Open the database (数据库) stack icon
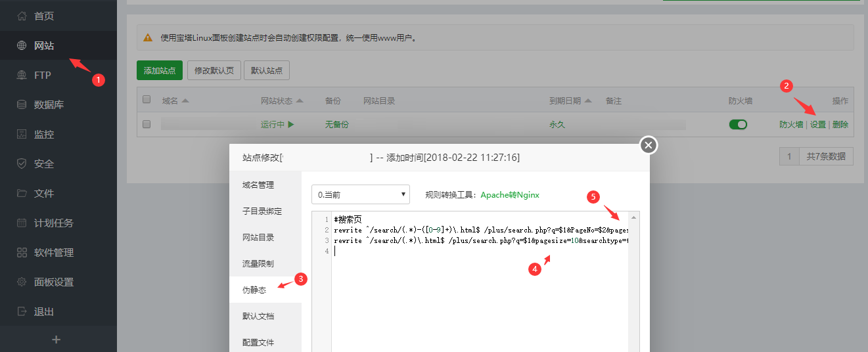868x352 pixels. [x=22, y=105]
